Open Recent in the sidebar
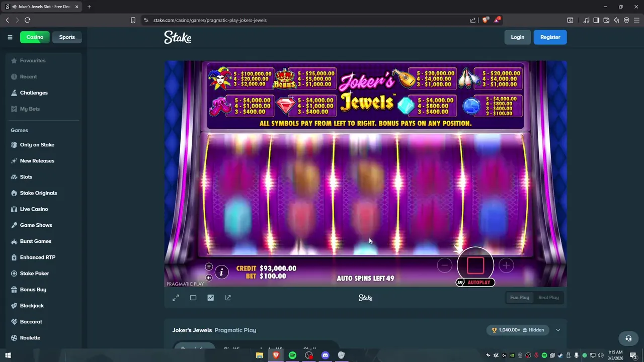 (43, 77)
